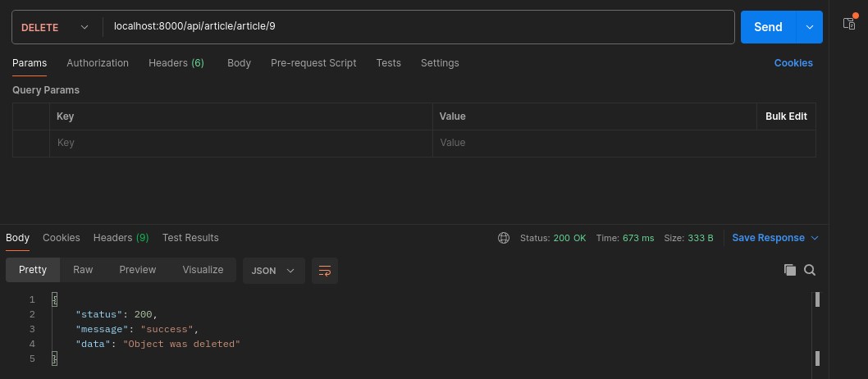
Task: Switch to the response Test Results tab
Action: (x=190, y=238)
